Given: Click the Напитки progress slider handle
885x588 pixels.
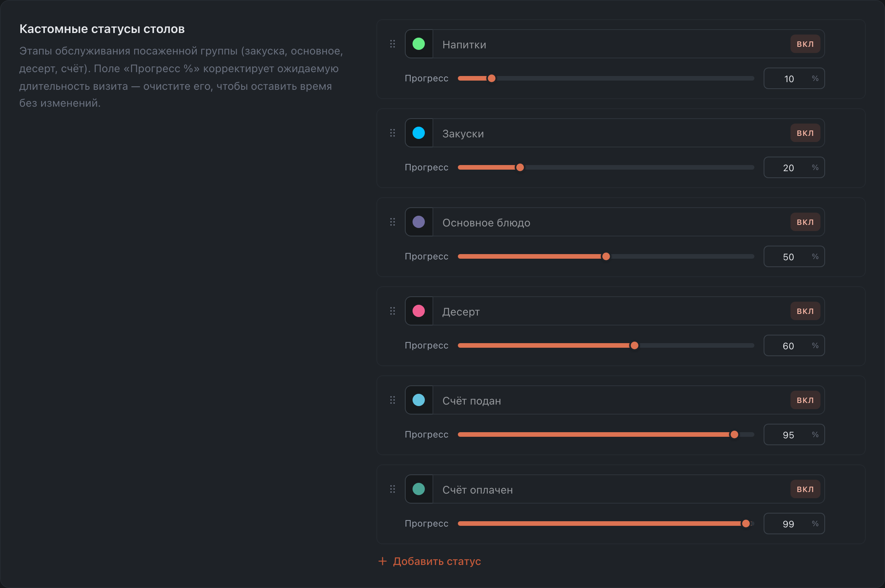Looking at the screenshot, I should tap(491, 78).
